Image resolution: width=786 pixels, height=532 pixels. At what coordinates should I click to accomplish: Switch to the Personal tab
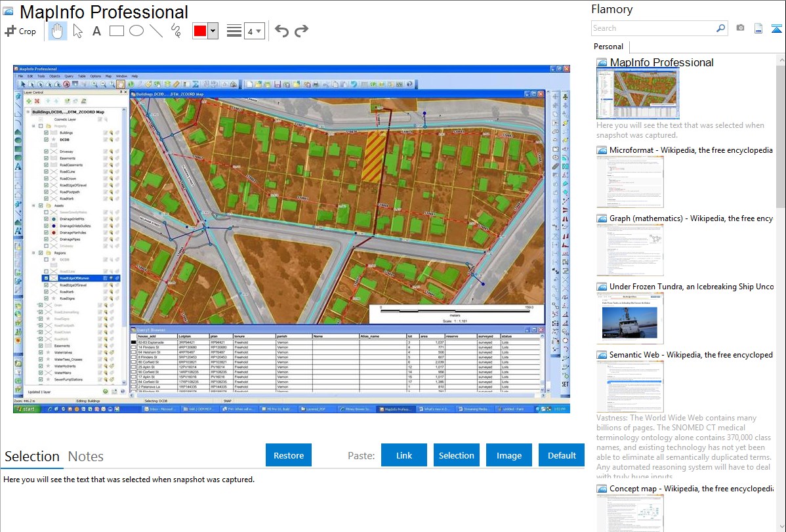tap(608, 47)
